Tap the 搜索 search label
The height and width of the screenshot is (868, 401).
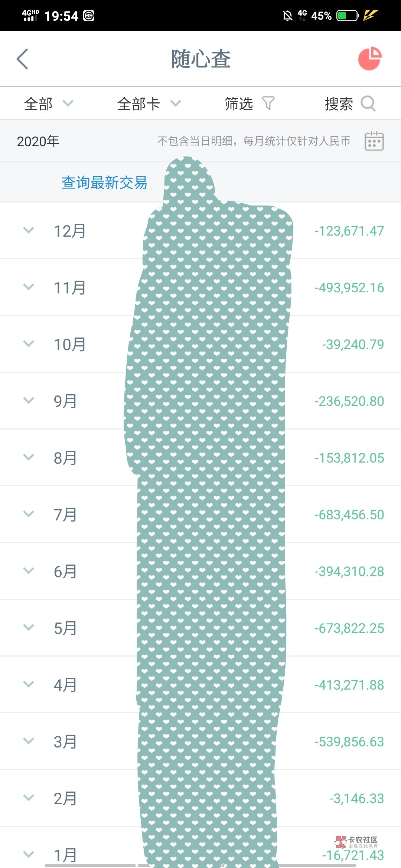(339, 103)
